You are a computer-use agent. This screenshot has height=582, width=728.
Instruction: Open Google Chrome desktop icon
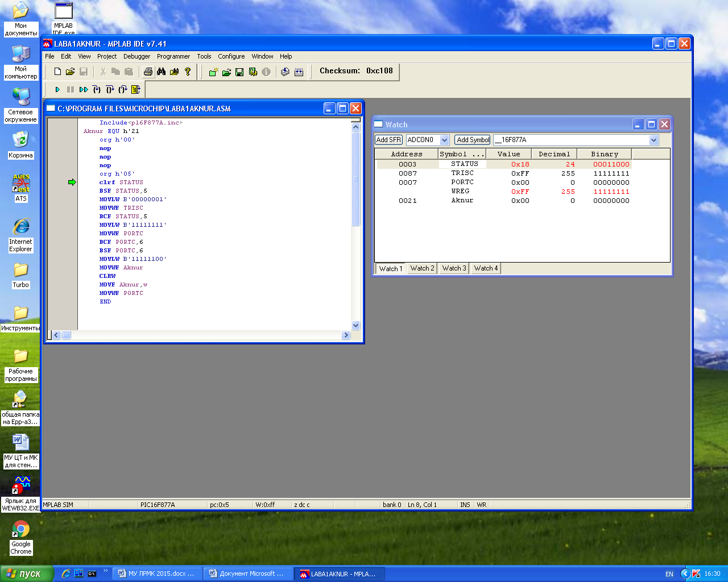[21, 538]
